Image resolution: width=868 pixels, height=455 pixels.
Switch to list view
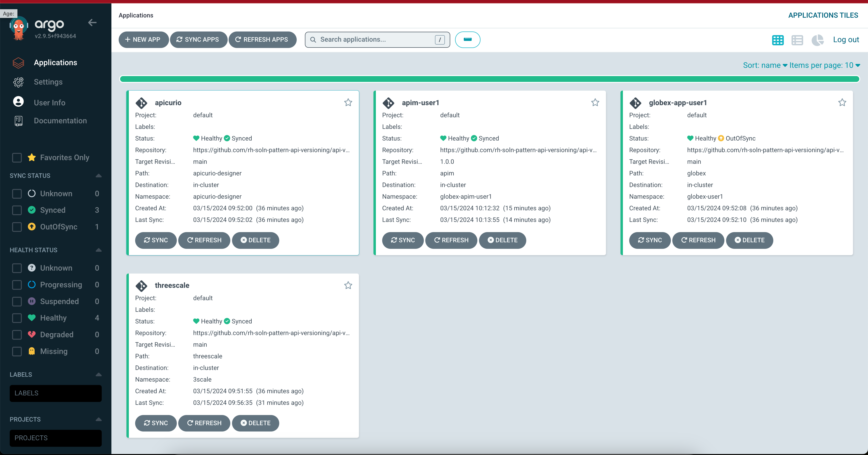tap(797, 40)
